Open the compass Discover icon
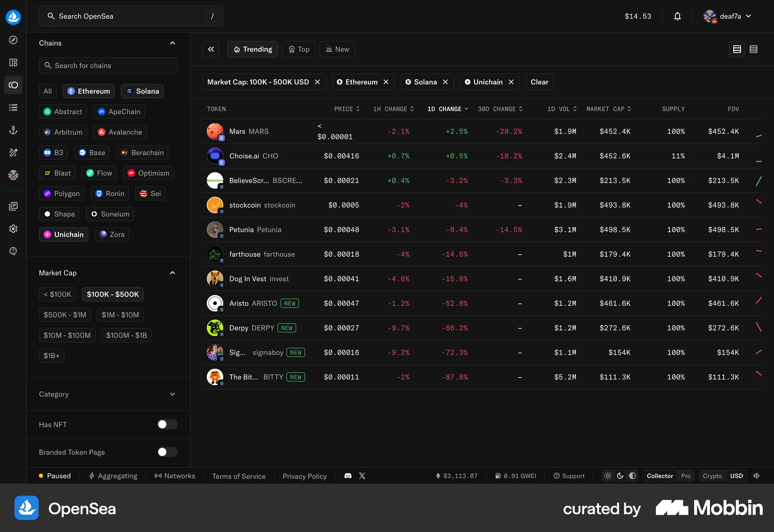This screenshot has height=532, width=774. (x=13, y=40)
